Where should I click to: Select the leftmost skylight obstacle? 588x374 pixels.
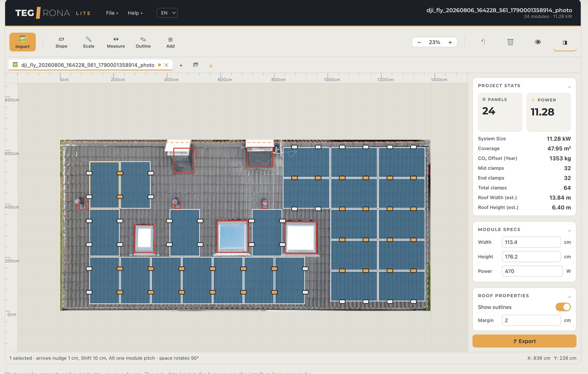144,238
